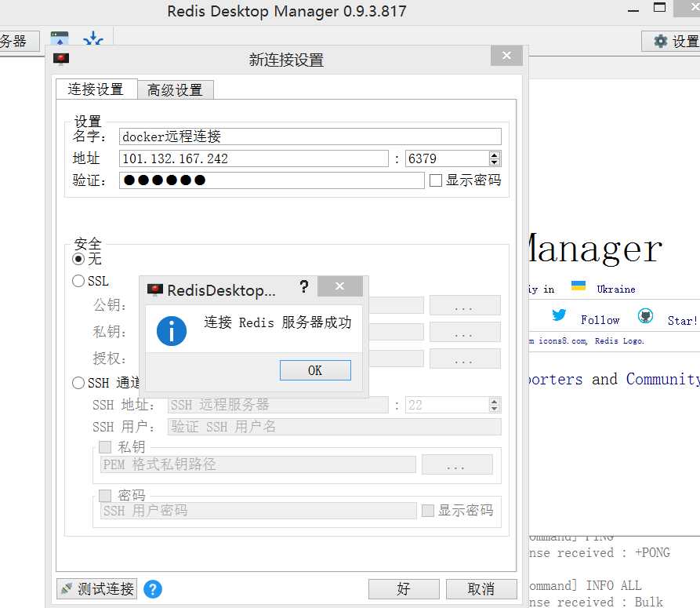
Task: Click the Ukraine link text
Action: (616, 289)
